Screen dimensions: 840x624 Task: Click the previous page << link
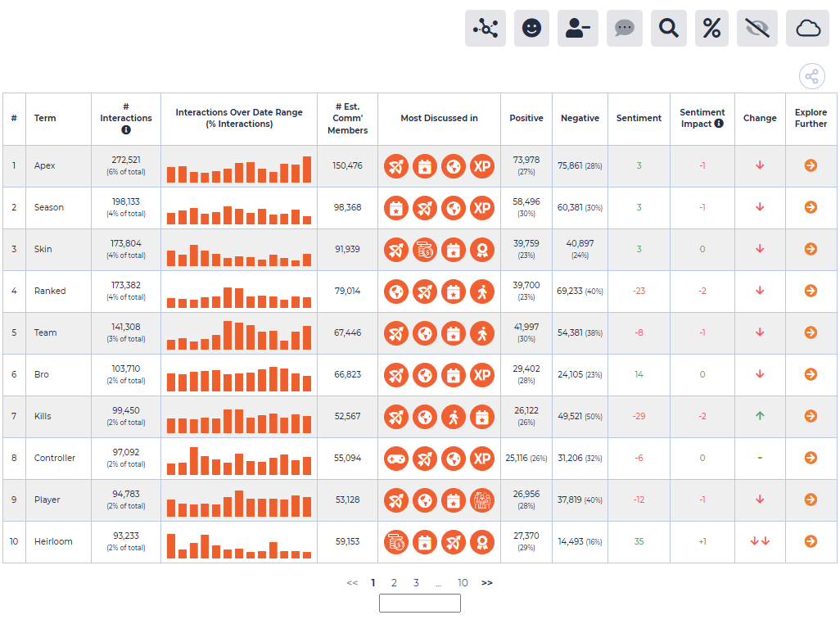coord(352,583)
